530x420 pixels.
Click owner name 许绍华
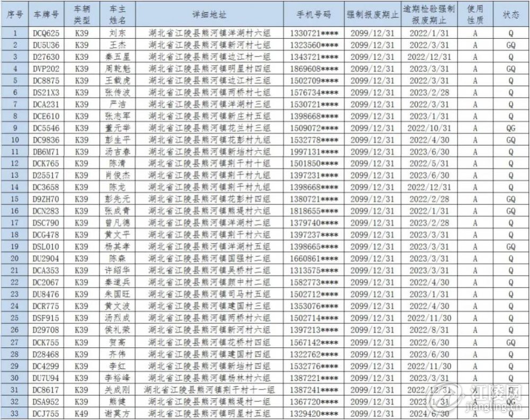118,270
